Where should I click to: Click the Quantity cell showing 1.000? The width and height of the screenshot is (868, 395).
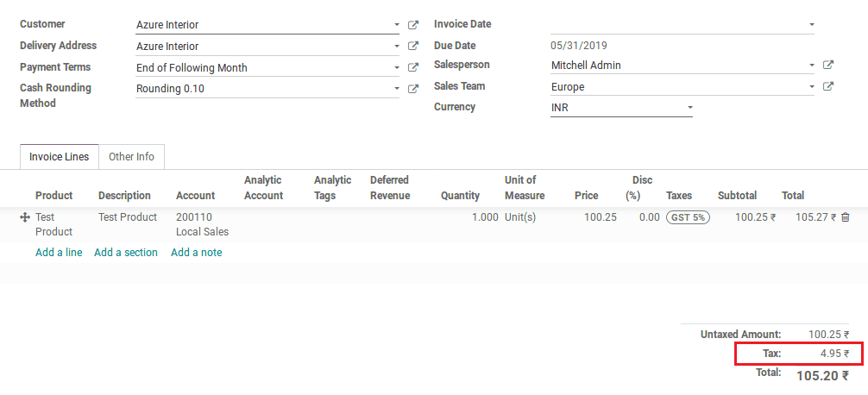(x=484, y=217)
